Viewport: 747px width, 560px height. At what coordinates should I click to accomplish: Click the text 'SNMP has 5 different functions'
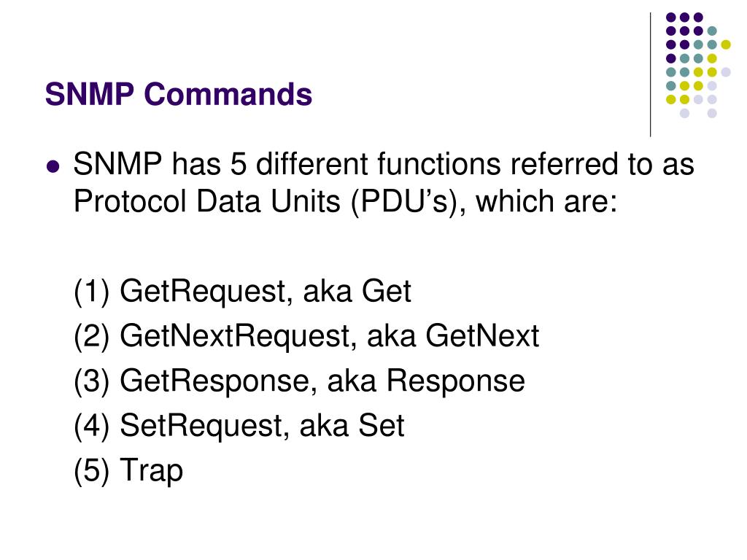287,164
